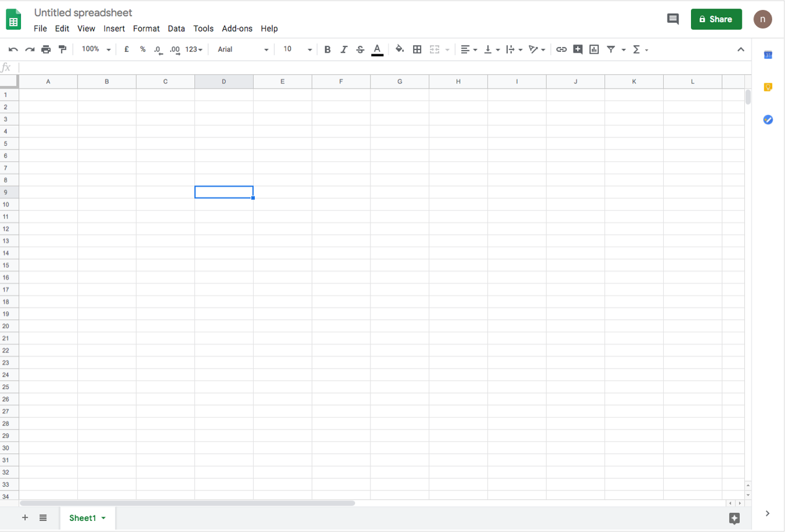
Task: Click the insert chart icon
Action: (594, 49)
